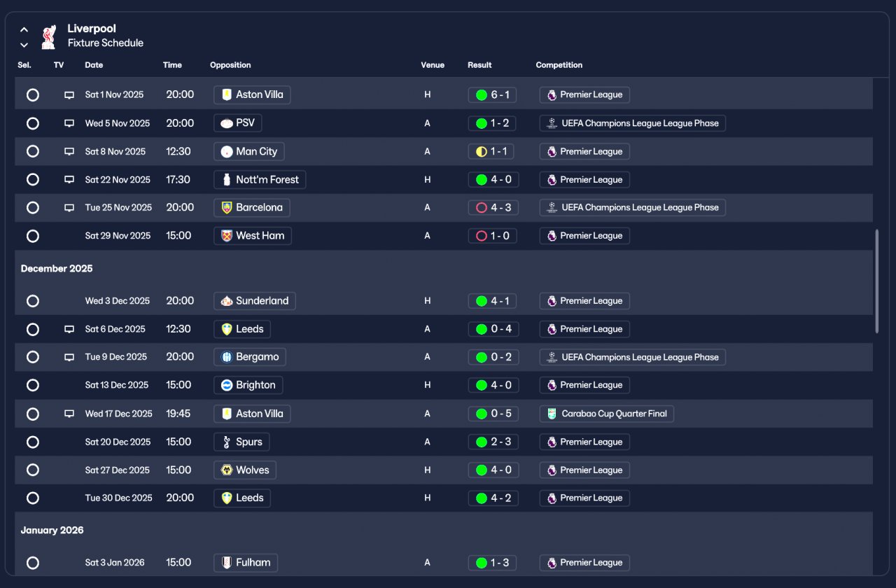This screenshot has height=588, width=896.
Task: Click TV icon for Aston Villa 1 Nov match
Action: [69, 94]
